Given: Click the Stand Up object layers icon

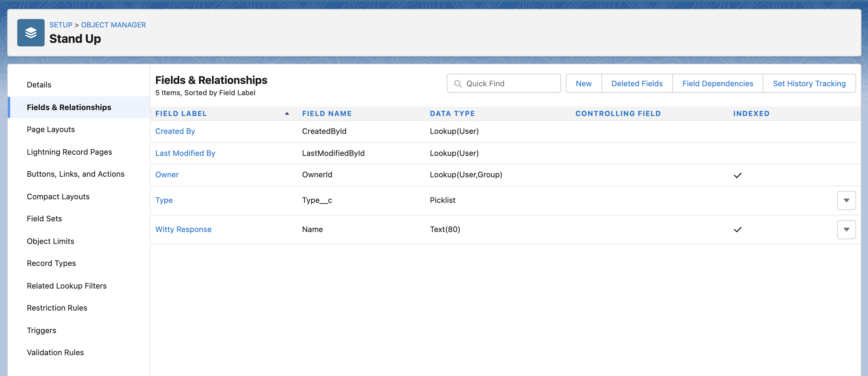Looking at the screenshot, I should (x=31, y=33).
